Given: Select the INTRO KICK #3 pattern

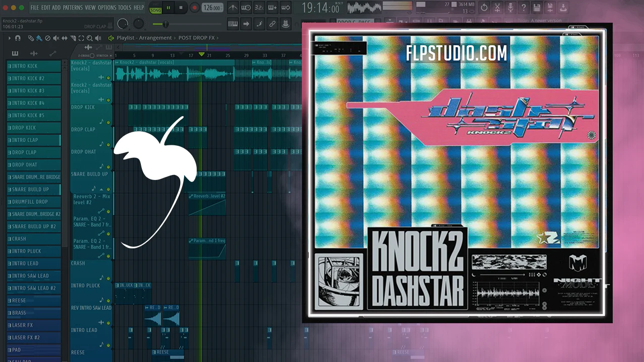Looking at the screenshot, I should (34, 90).
